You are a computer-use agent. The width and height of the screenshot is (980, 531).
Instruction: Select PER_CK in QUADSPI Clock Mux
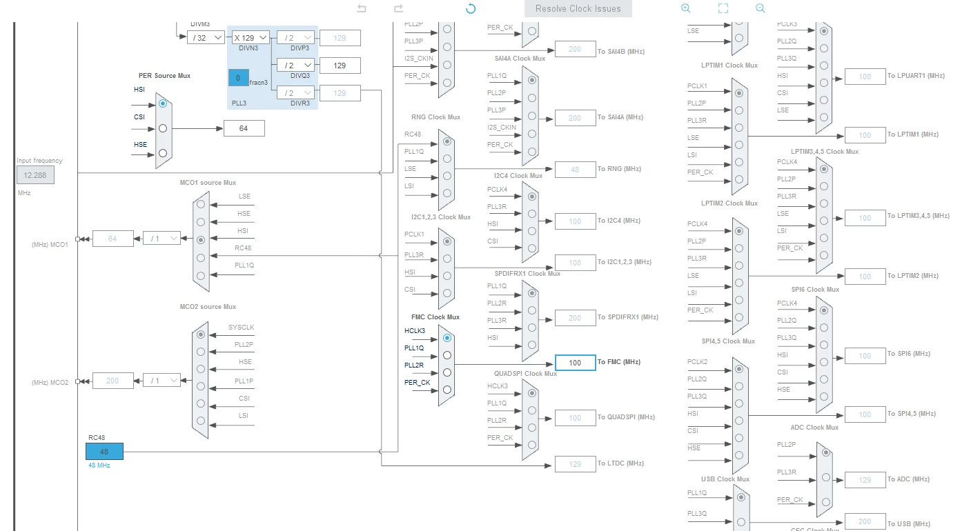531,445
